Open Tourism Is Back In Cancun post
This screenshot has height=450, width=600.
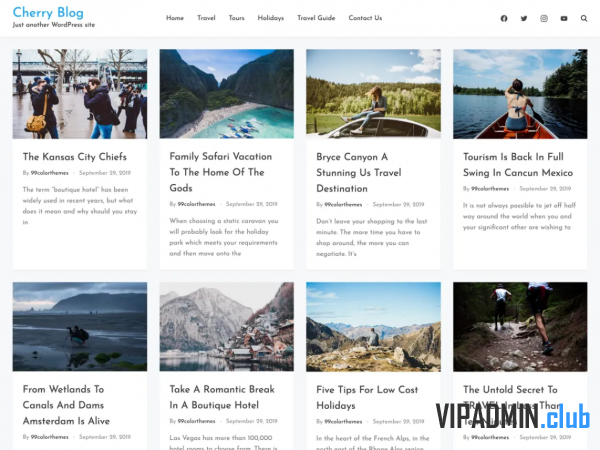point(518,165)
